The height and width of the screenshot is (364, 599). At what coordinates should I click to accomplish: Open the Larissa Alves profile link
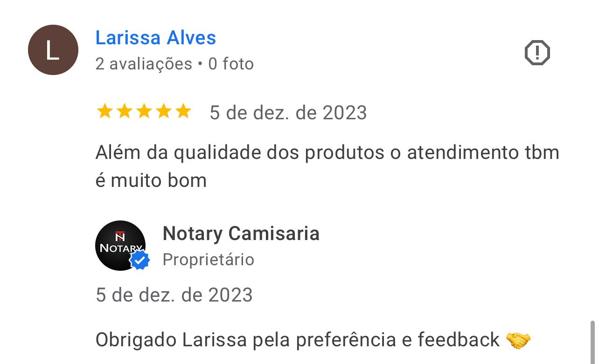pyautogui.click(x=156, y=38)
